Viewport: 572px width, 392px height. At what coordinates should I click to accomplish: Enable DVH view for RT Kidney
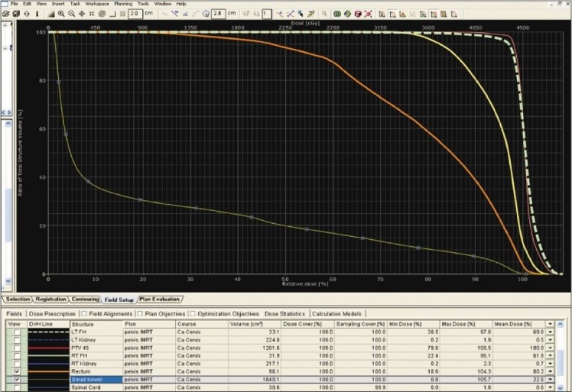tap(17, 364)
